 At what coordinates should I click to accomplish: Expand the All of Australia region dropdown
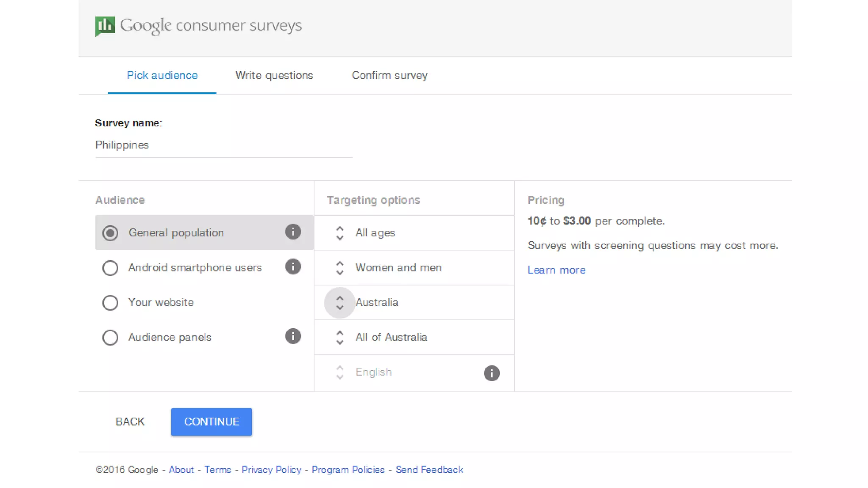(391, 338)
